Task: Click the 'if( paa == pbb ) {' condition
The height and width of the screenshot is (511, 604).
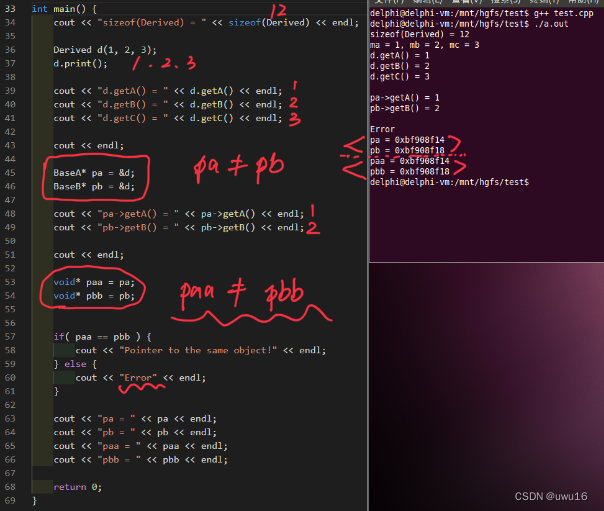Action: point(102,337)
